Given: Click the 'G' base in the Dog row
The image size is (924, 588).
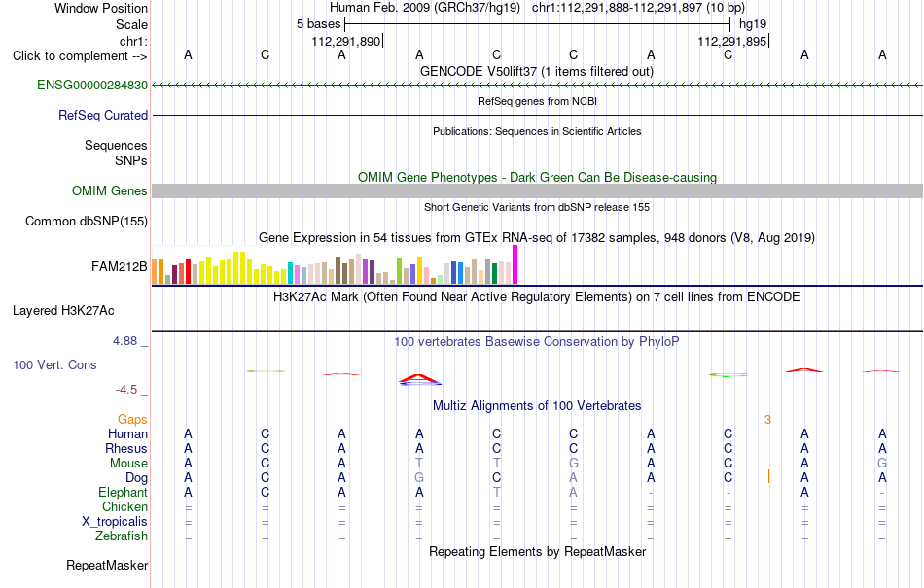Looking at the screenshot, I should pos(419,478).
